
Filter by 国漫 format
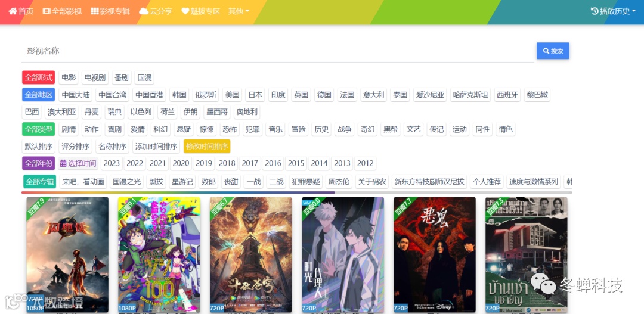pyautogui.click(x=144, y=77)
